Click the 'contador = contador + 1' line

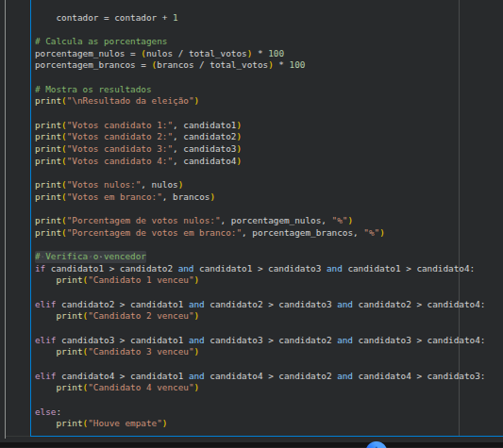117,18
